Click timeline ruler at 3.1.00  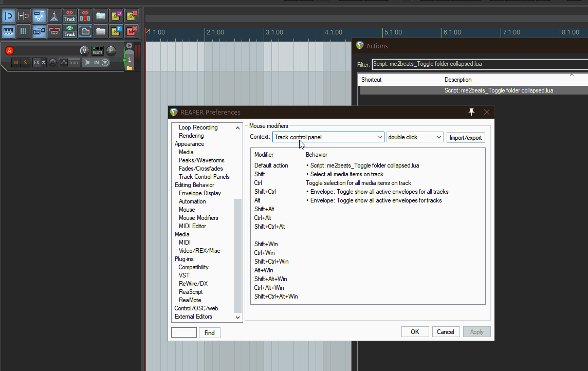274,32
